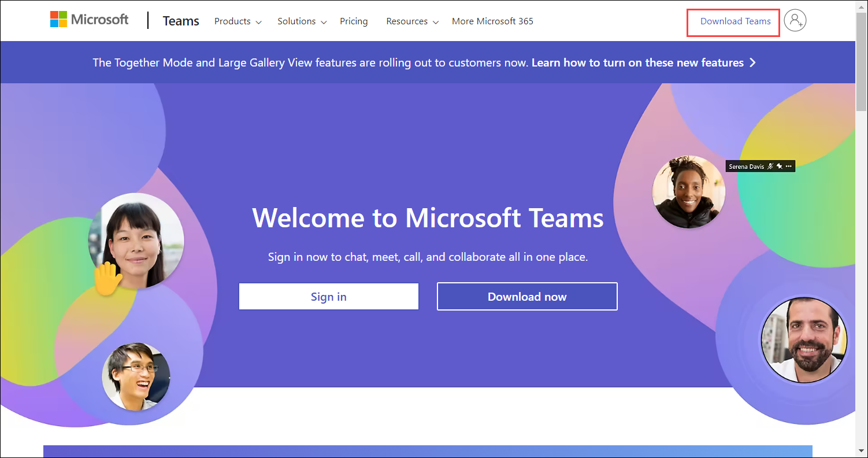This screenshot has width=868, height=458.
Task: Open more options on Serena Davis tag
Action: click(x=789, y=167)
